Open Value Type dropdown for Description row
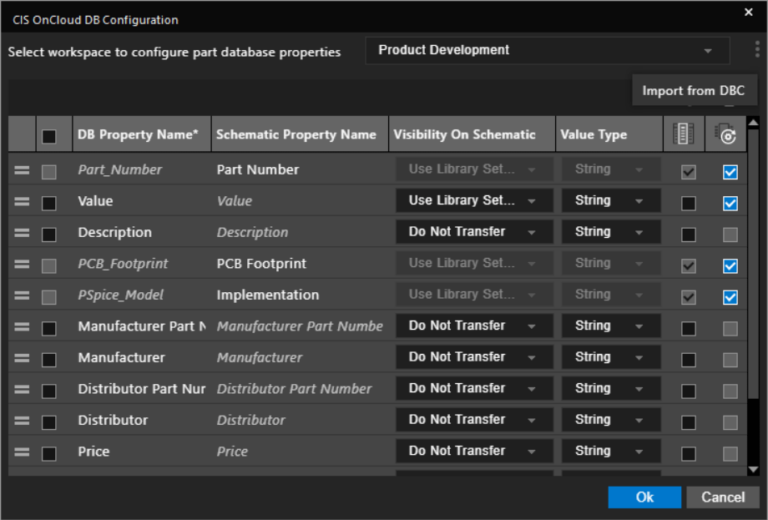 [x=611, y=232]
